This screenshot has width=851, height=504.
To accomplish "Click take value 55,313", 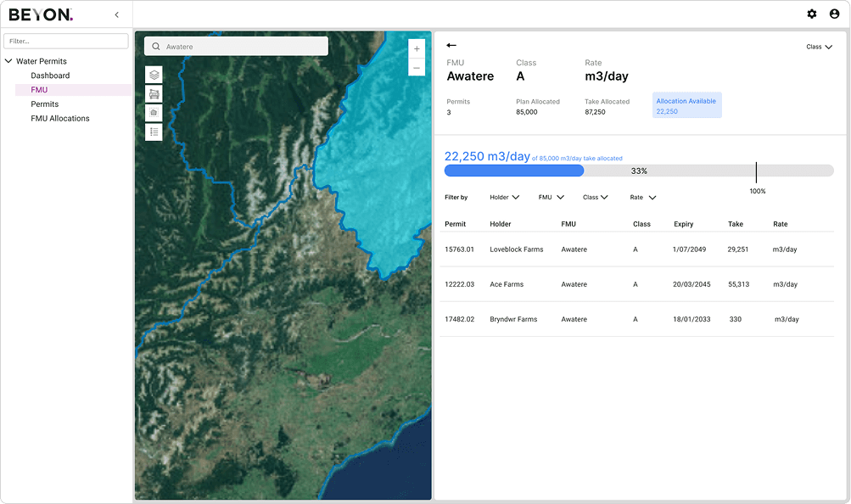I will 739,284.
